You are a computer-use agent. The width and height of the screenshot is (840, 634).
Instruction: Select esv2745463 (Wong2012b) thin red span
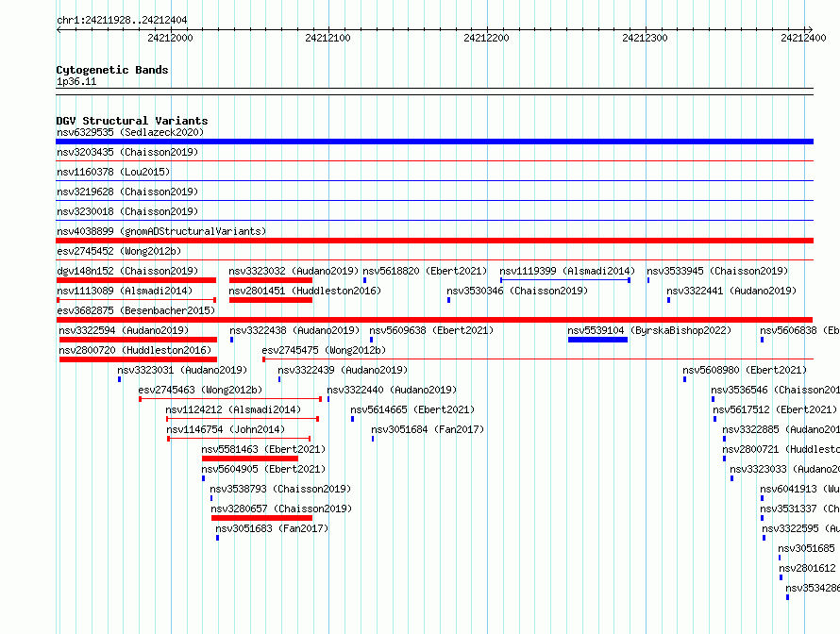(x=230, y=399)
